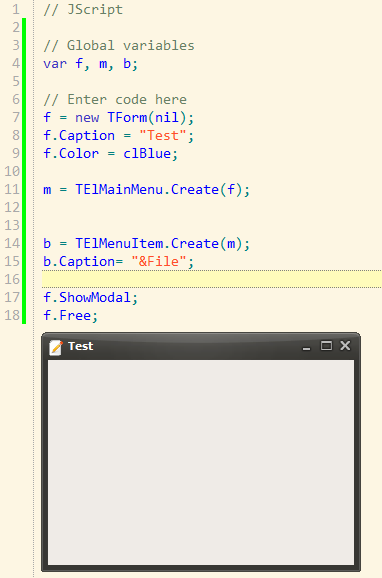
Task: Click the Test window title text
Action: click(x=80, y=346)
